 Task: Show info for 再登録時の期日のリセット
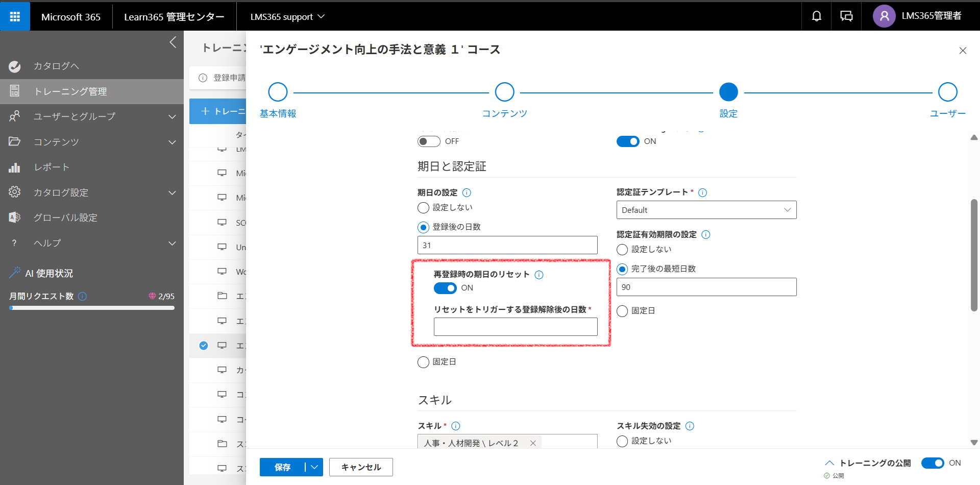[539, 275]
